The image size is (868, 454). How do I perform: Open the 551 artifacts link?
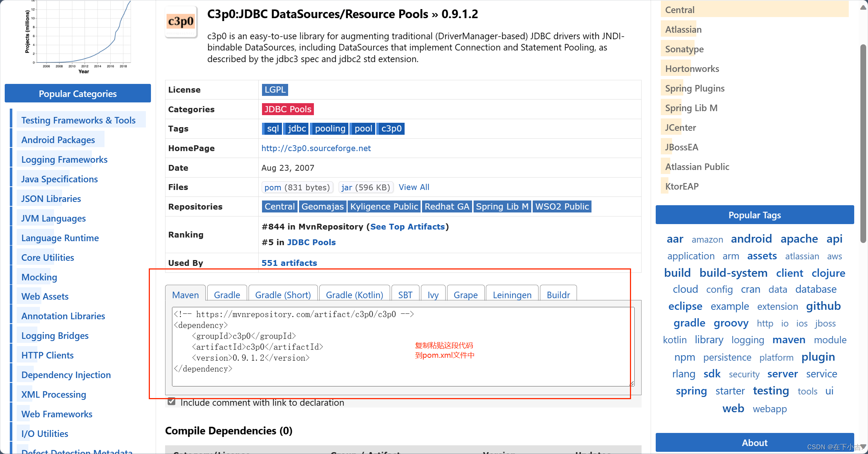point(289,263)
